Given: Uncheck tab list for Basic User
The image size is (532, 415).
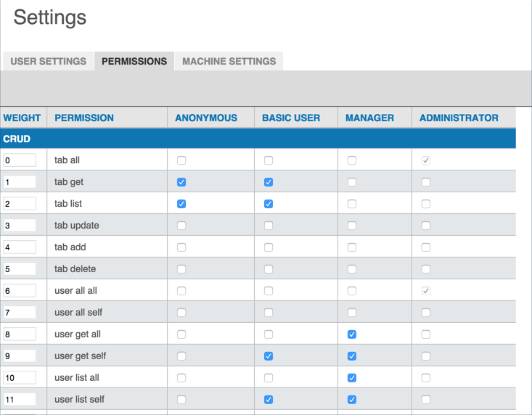Looking at the screenshot, I should (x=269, y=204).
